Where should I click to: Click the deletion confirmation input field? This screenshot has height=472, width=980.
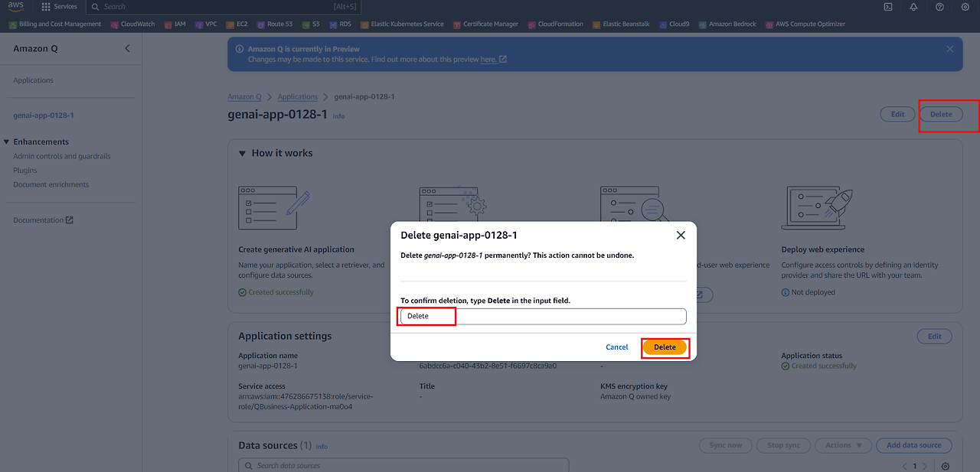click(544, 316)
